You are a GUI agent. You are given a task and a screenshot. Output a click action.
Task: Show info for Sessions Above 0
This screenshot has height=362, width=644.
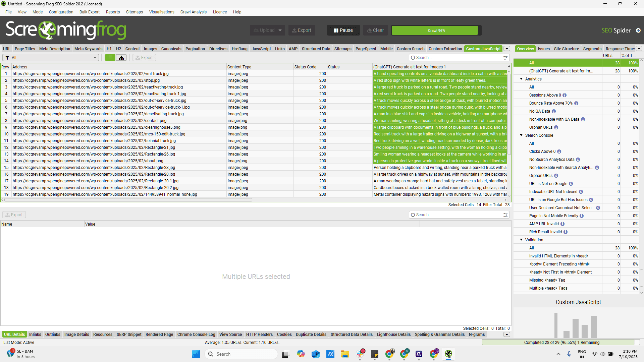[565, 95]
